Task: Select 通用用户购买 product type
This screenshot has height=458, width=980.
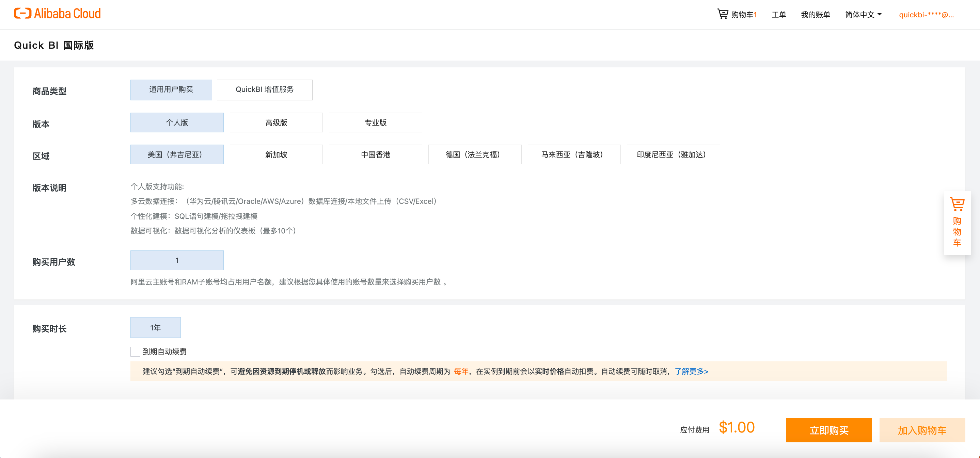Action: click(171, 90)
